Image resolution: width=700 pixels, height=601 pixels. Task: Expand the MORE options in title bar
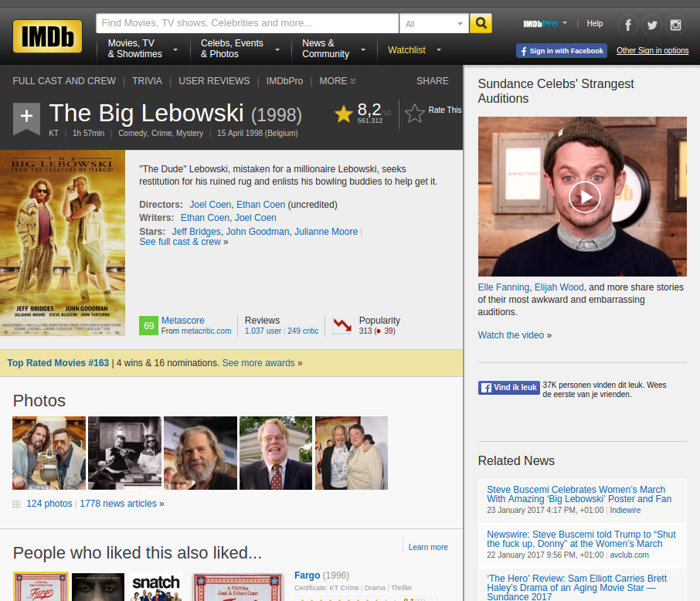click(337, 81)
